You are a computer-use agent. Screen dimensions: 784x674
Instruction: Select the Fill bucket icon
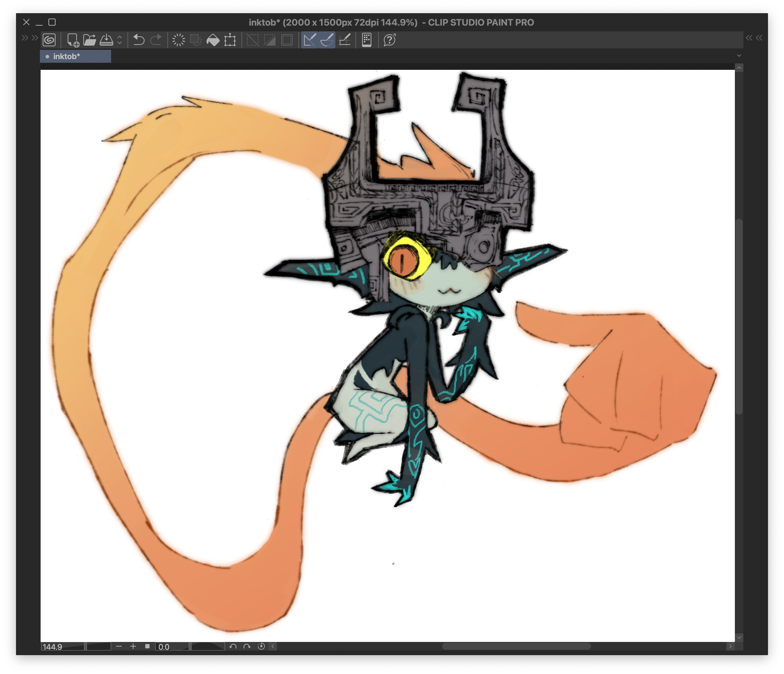(x=213, y=40)
